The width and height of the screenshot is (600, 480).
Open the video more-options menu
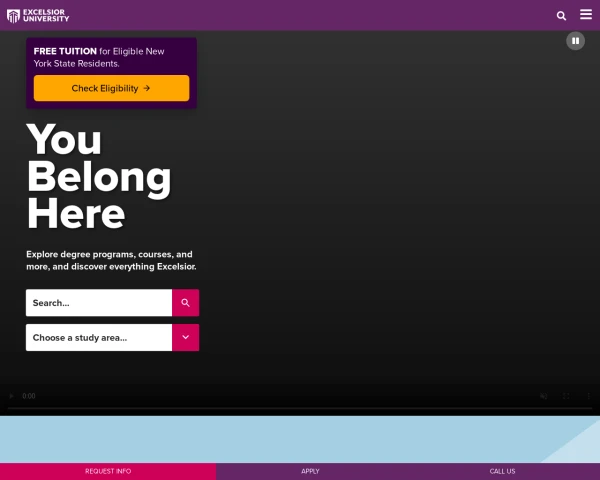(589, 396)
